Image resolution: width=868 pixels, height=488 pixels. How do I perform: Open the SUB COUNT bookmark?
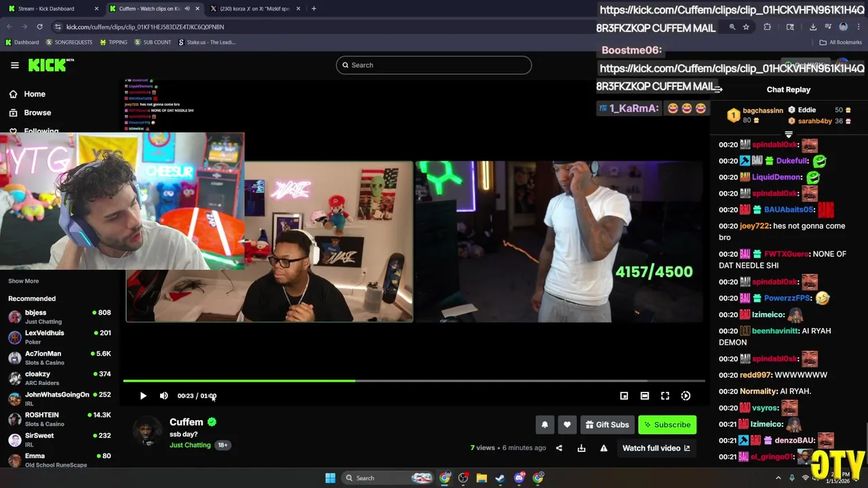click(x=153, y=42)
